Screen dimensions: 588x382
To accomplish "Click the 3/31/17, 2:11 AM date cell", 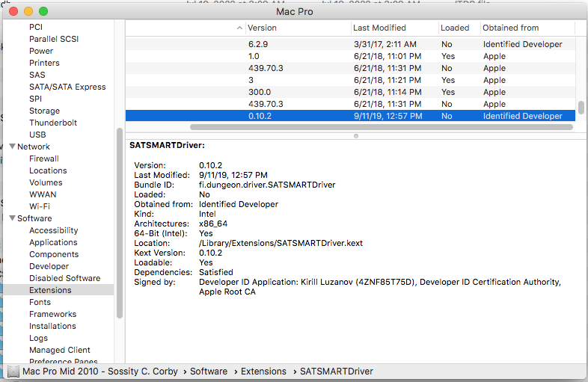I will [x=385, y=44].
